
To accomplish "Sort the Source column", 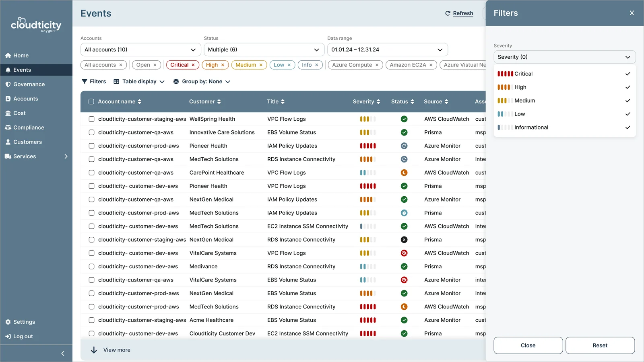I will click(x=446, y=102).
